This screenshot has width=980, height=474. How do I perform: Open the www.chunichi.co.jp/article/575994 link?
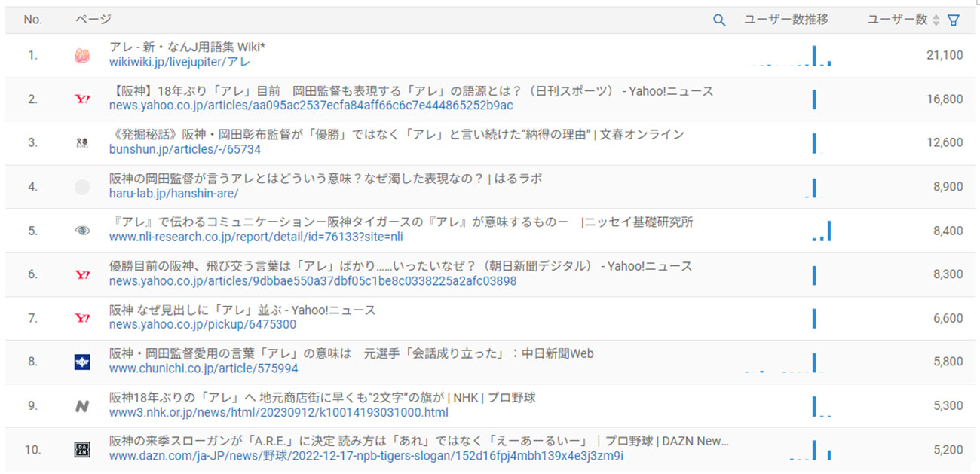point(203,368)
